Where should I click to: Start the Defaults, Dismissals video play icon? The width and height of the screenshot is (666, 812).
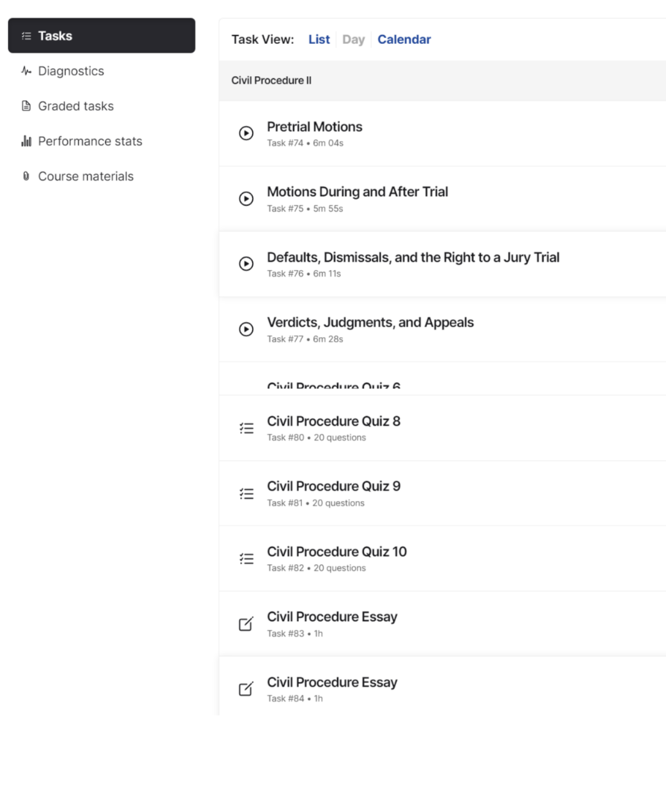pos(246,263)
